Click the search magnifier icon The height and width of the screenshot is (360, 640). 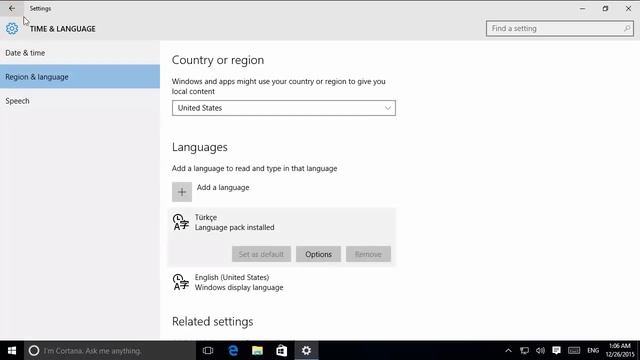click(627, 29)
